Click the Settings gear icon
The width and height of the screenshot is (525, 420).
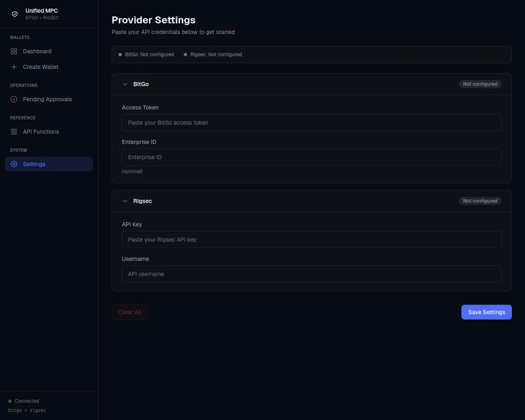[14, 164]
